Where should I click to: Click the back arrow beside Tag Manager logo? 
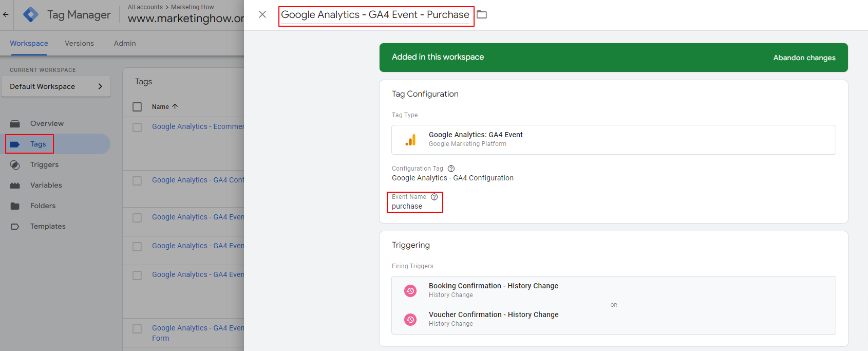click(6, 14)
